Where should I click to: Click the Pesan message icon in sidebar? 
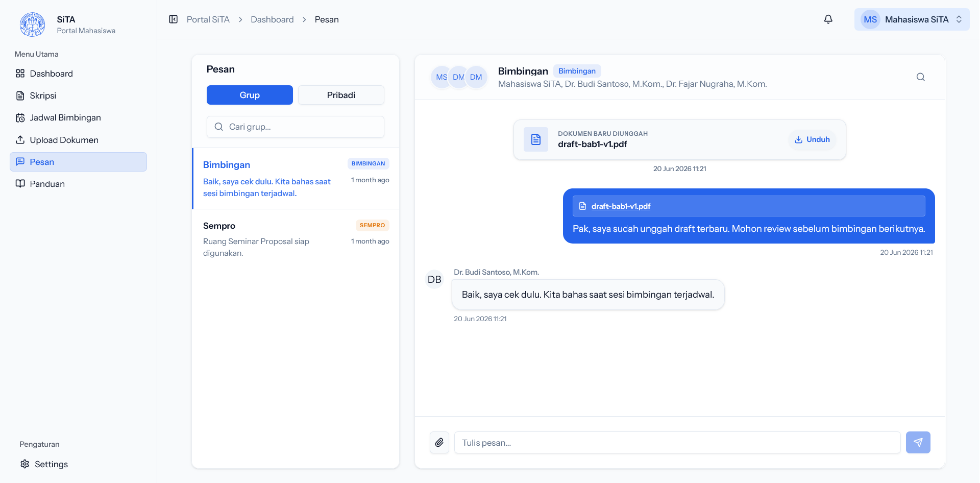point(20,162)
